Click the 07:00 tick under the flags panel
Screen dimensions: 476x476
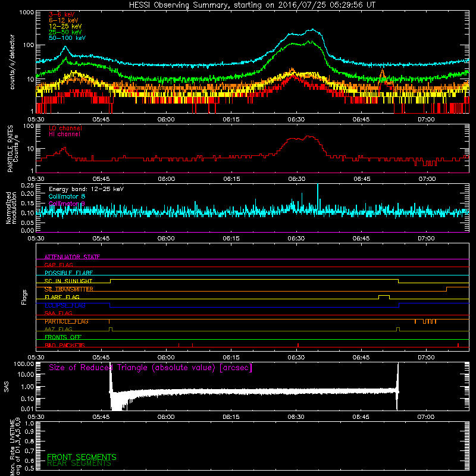[x=426, y=358]
